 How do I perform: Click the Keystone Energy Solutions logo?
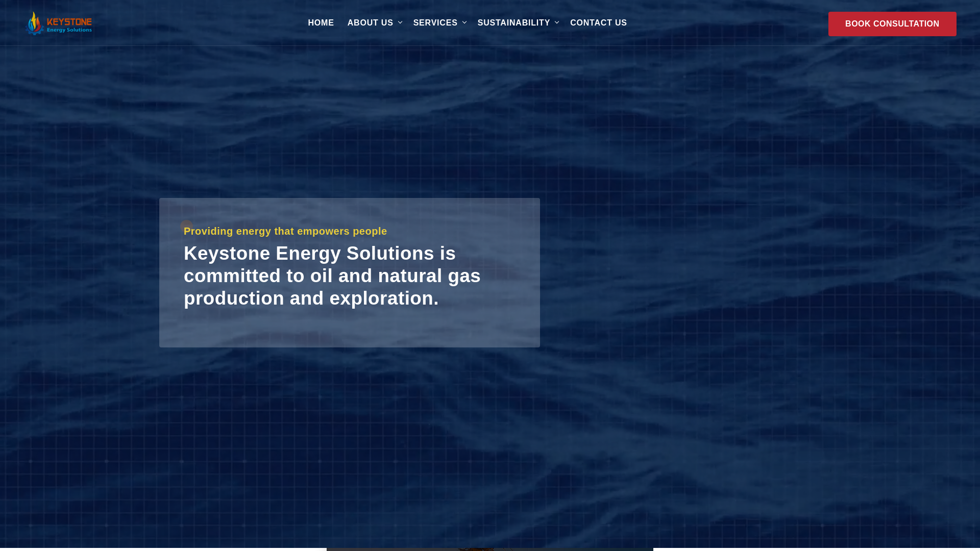point(59,23)
